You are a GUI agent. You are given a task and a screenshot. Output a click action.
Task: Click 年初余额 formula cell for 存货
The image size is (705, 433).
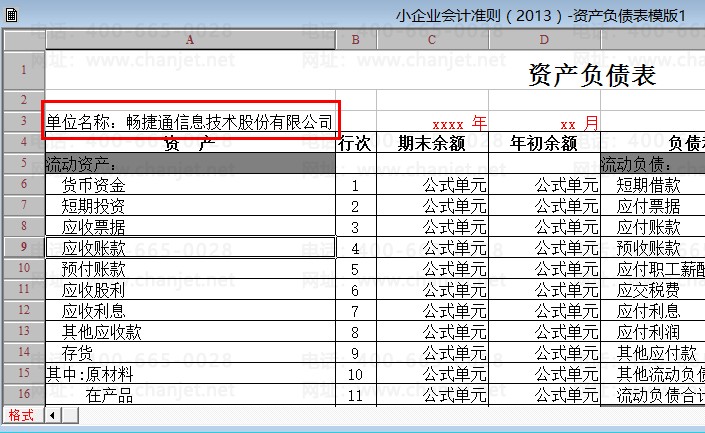coord(544,353)
